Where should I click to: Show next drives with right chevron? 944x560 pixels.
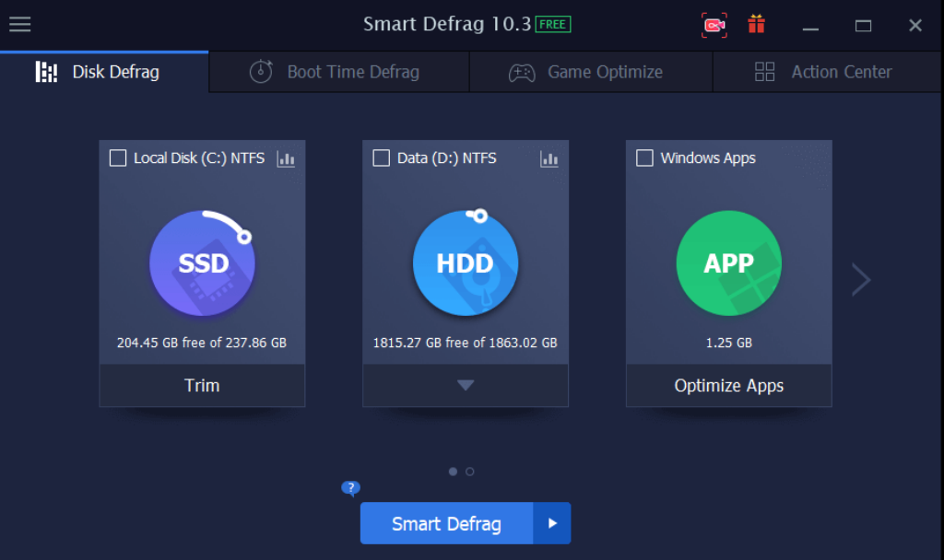tap(861, 280)
